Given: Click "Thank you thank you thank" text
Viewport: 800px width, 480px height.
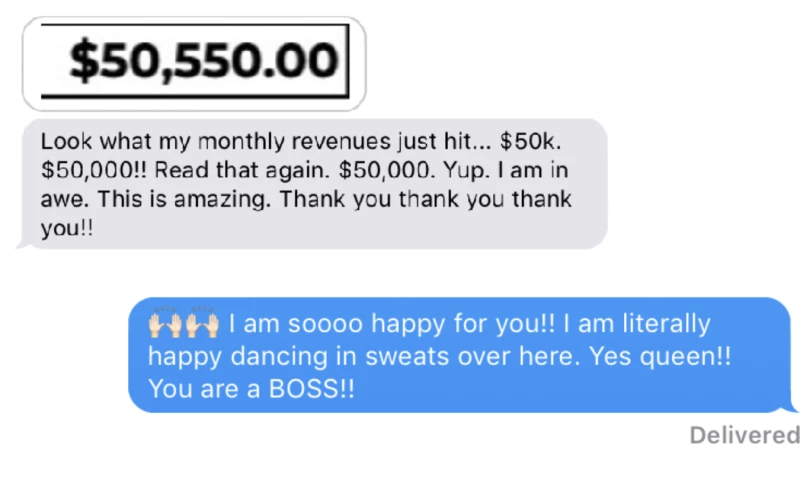Looking at the screenshot, I should point(426,199).
